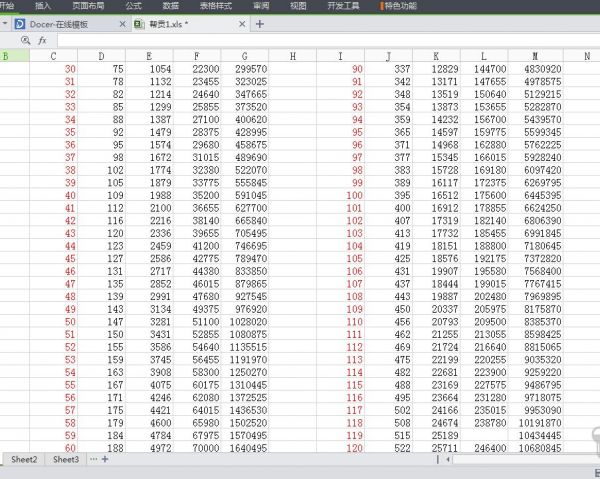Switch to the Sheet3 worksheet tab

[66, 459]
